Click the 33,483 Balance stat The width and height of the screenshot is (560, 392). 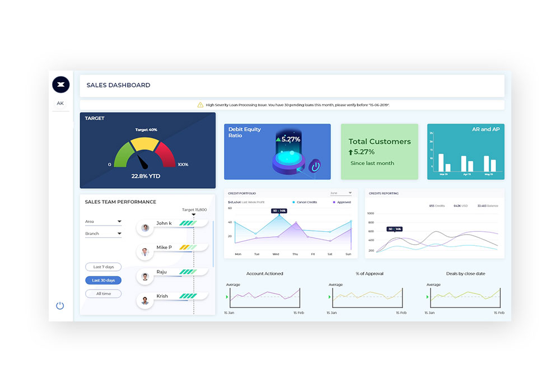(488, 206)
